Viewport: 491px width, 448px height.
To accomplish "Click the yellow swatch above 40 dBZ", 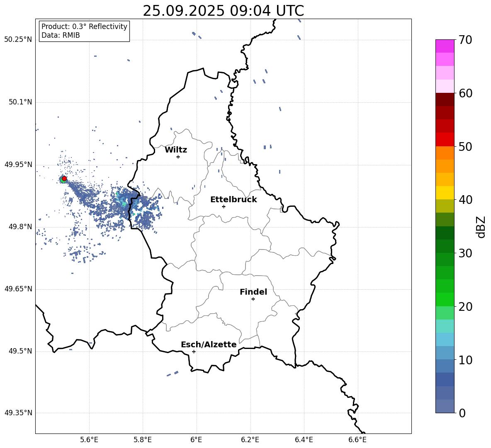I will [x=445, y=193].
